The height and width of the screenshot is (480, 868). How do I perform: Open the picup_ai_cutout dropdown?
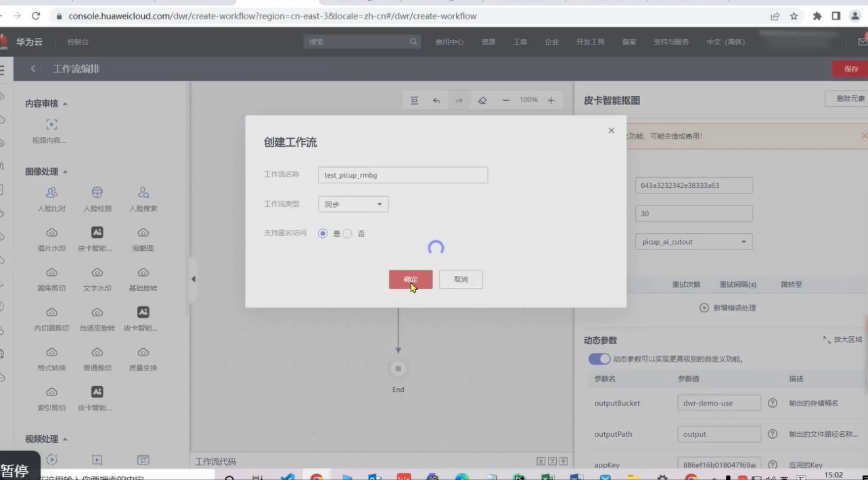(x=694, y=241)
